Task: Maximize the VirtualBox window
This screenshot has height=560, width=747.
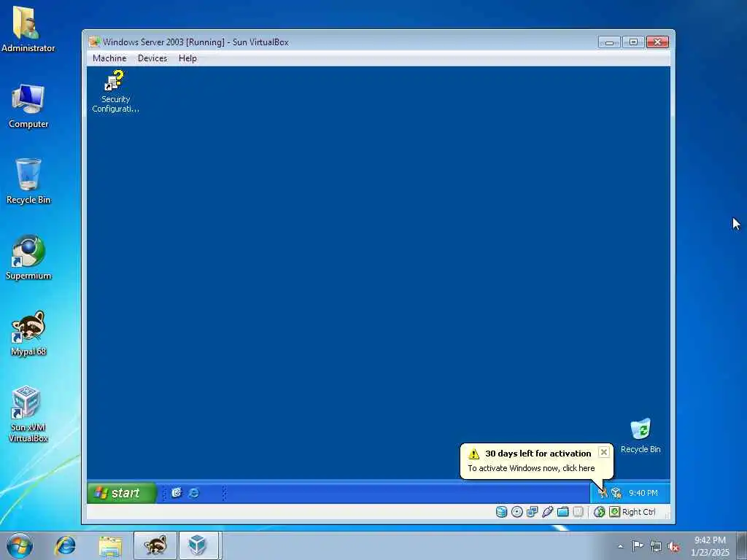Action: [633, 42]
